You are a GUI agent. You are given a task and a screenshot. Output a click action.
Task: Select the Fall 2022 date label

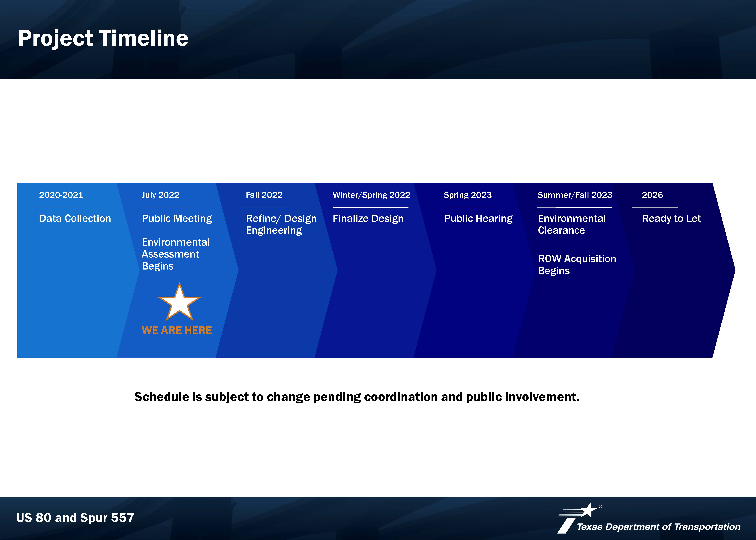[264, 195]
